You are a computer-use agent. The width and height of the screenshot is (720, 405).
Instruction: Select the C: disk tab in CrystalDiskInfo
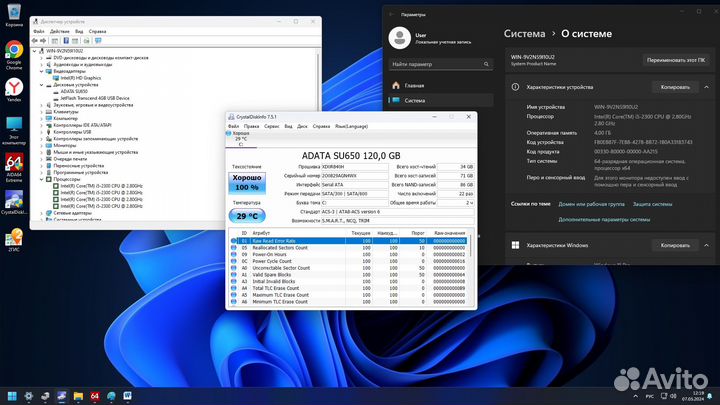pos(241,139)
